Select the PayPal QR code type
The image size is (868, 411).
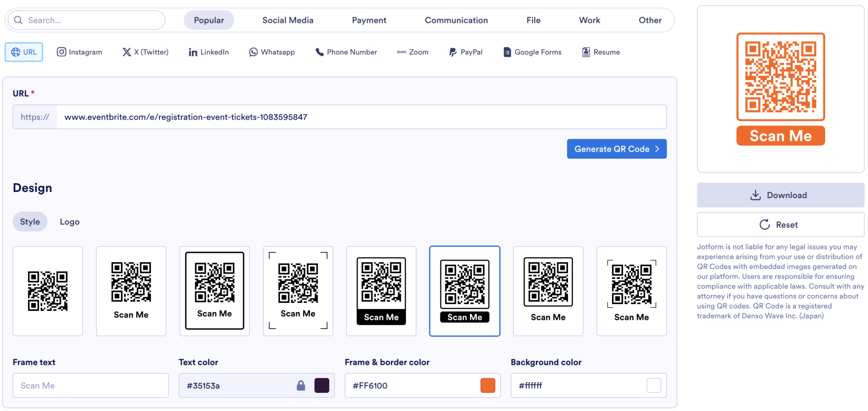(x=465, y=52)
